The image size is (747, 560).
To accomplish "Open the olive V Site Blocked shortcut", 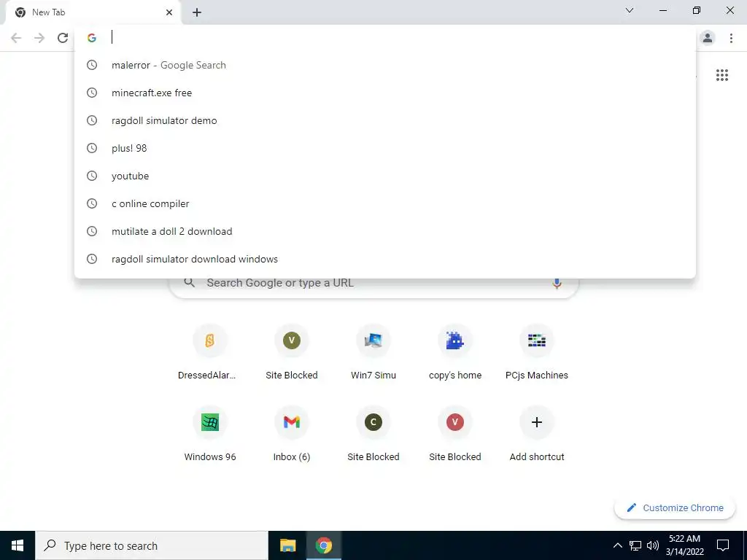I will 292,352.
